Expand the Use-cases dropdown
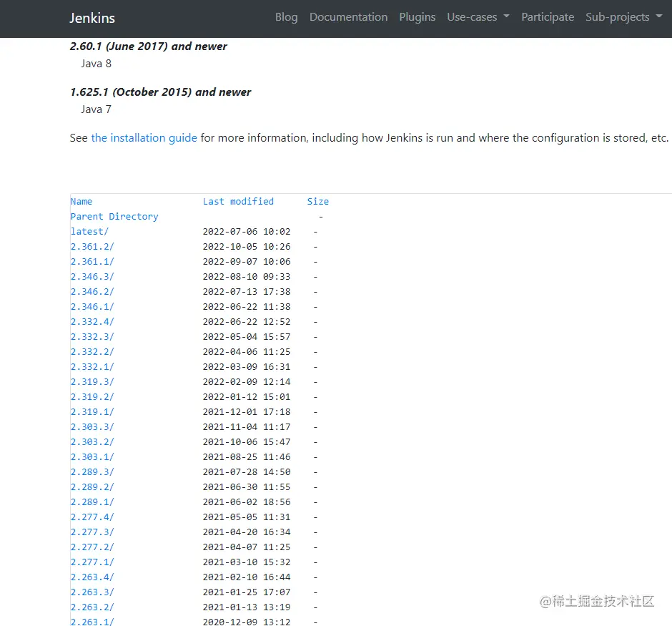672x626 pixels. pos(478,17)
